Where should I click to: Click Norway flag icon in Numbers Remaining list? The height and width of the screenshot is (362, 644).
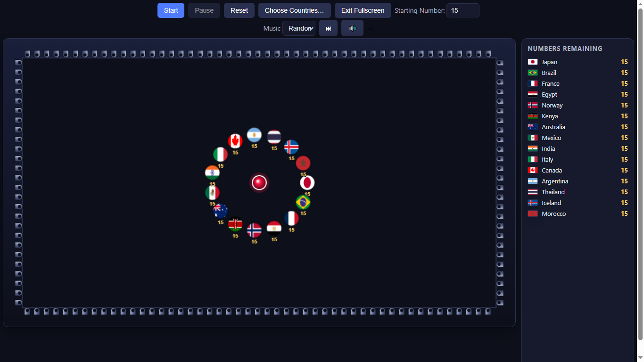(x=533, y=105)
